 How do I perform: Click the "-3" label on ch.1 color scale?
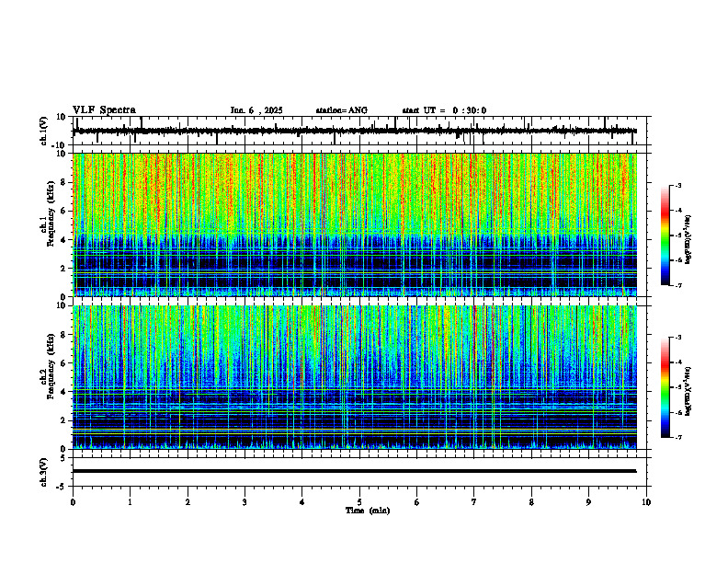point(678,186)
